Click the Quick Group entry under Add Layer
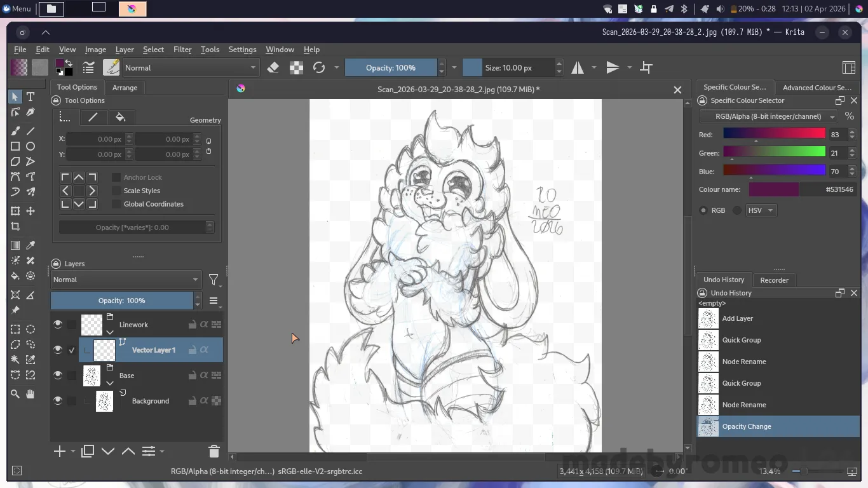 click(741, 340)
